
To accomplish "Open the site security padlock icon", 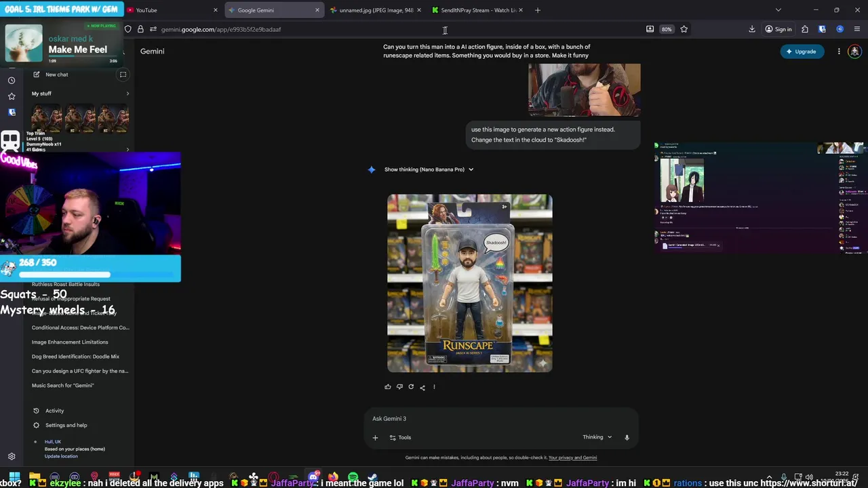I will click(x=140, y=29).
